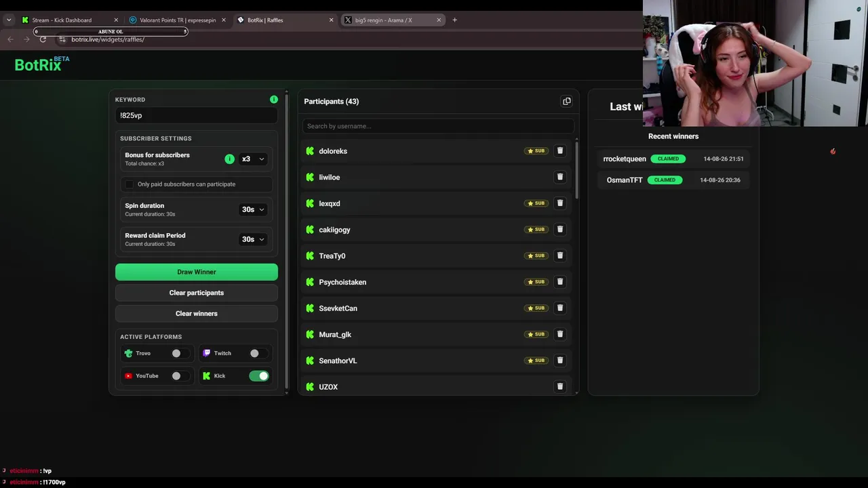Clear participants from the raffle

(x=197, y=293)
